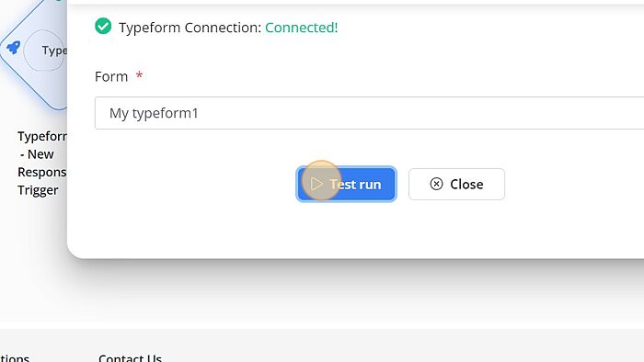Click the Form field label

click(111, 76)
